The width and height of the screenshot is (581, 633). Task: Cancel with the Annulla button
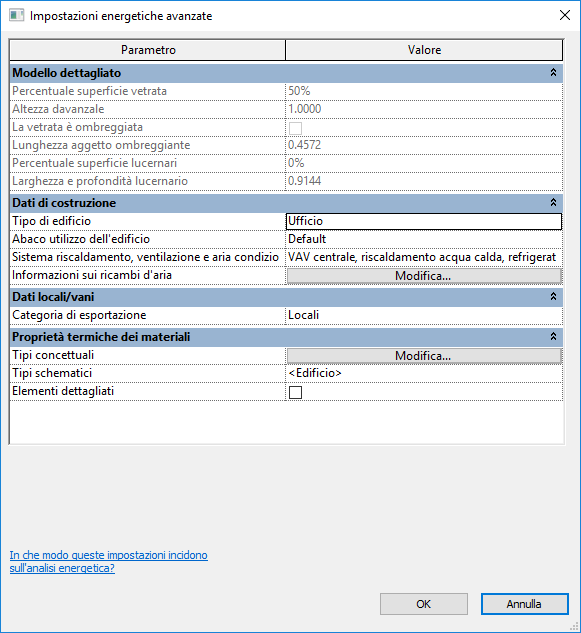tap(524, 604)
